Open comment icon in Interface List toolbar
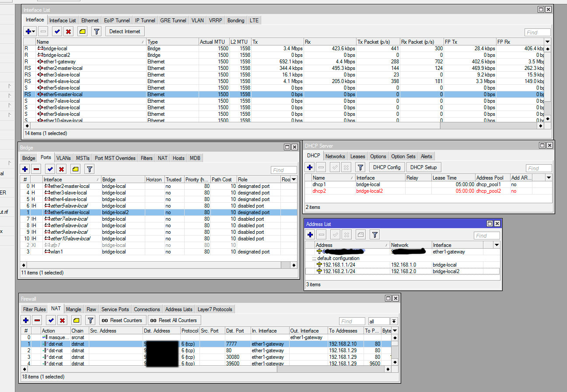 (x=82, y=31)
